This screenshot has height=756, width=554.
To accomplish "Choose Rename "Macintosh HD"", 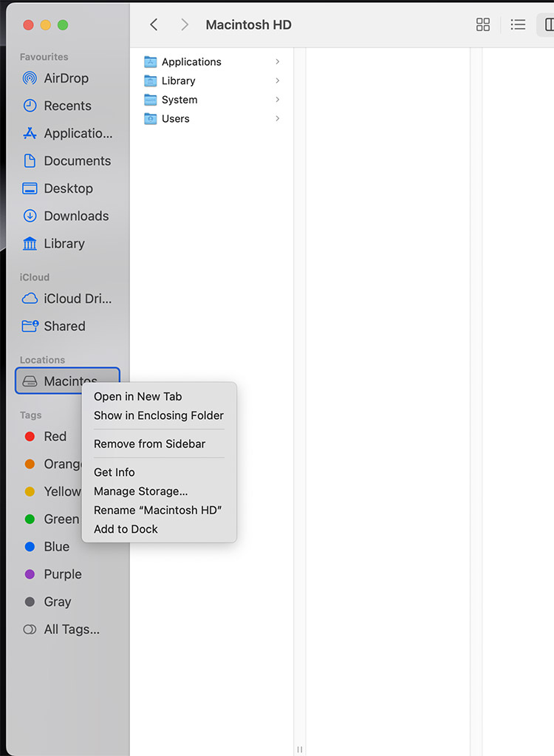I will [x=157, y=510].
